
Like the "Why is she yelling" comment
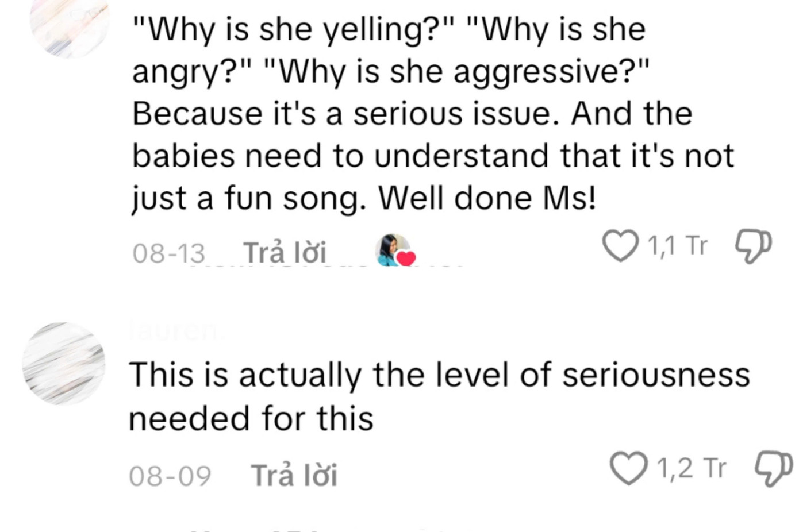click(620, 246)
